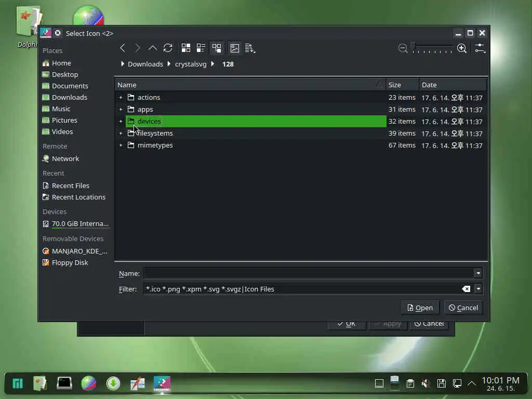Sort by the Name column header
The height and width of the screenshot is (399, 532).
click(x=250, y=85)
